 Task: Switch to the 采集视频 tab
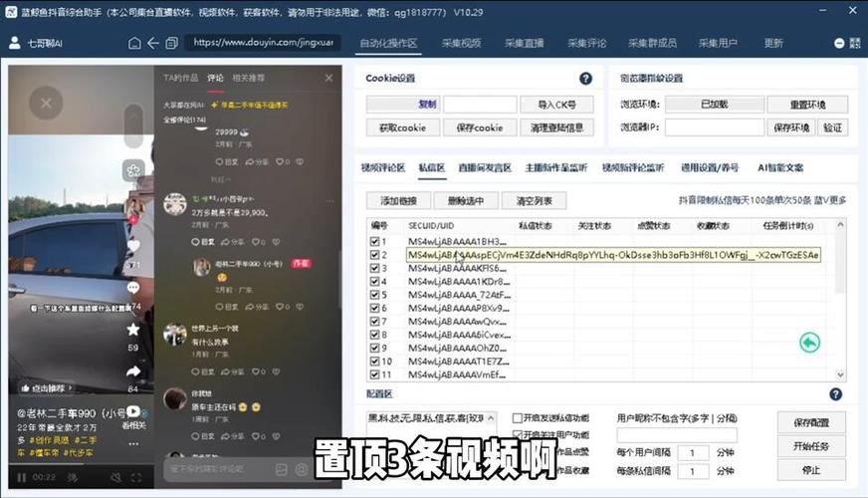pyautogui.click(x=461, y=43)
